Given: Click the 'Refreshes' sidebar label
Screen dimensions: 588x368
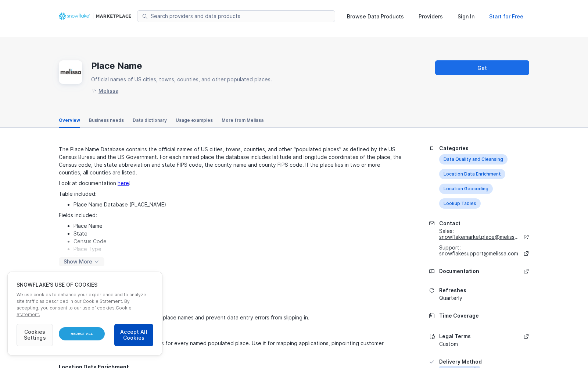Looking at the screenshot, I should coord(453,290).
